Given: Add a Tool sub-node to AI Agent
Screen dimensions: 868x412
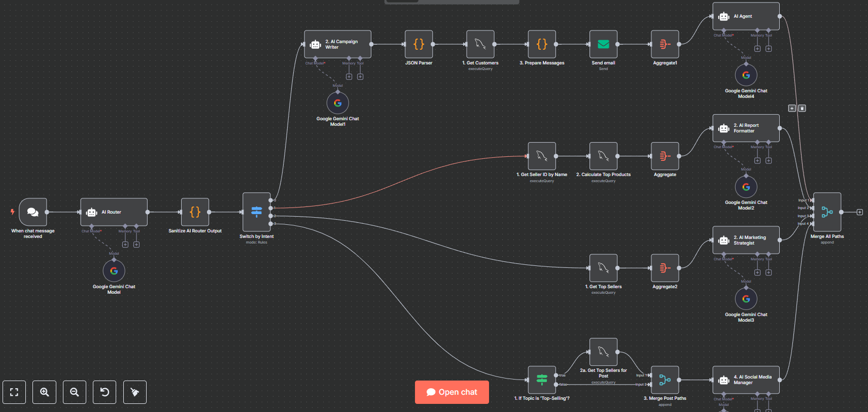Looking at the screenshot, I should 769,49.
